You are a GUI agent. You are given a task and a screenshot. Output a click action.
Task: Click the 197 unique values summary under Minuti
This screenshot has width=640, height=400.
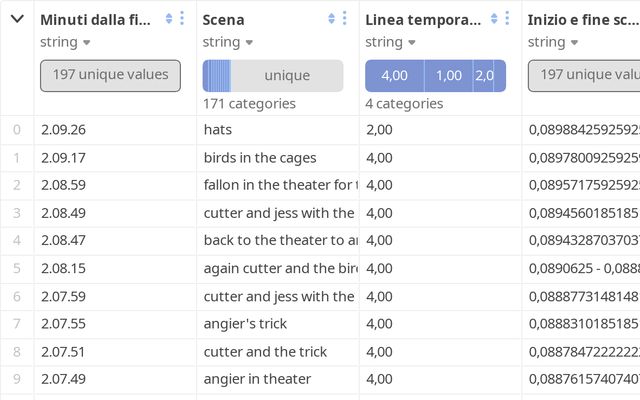click(x=110, y=75)
